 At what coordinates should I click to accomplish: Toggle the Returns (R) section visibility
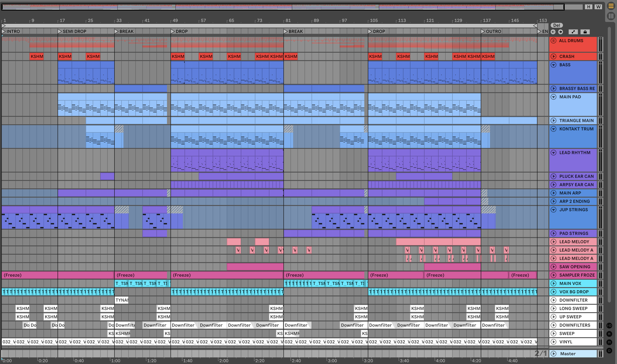pos(609,334)
